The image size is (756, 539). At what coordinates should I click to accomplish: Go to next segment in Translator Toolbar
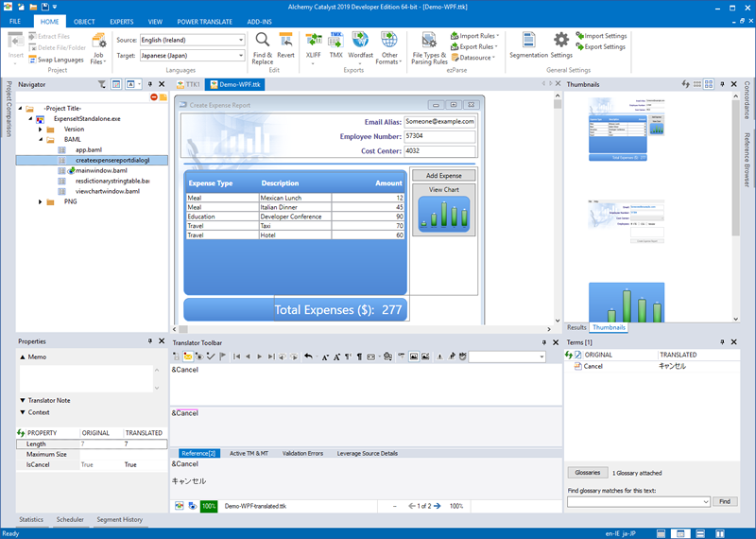(259, 356)
